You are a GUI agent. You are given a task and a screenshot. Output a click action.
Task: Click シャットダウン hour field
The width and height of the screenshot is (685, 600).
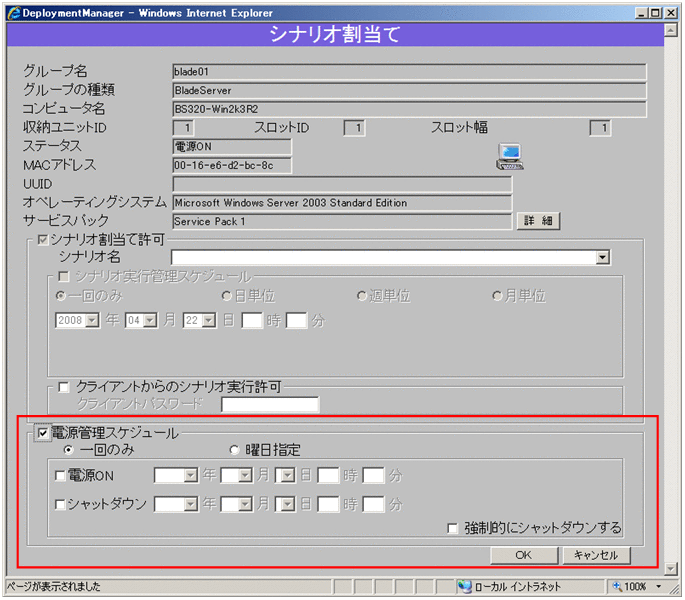tap(328, 505)
